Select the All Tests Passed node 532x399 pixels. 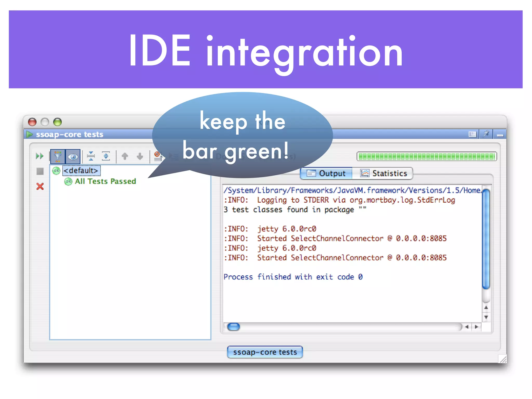coord(105,181)
